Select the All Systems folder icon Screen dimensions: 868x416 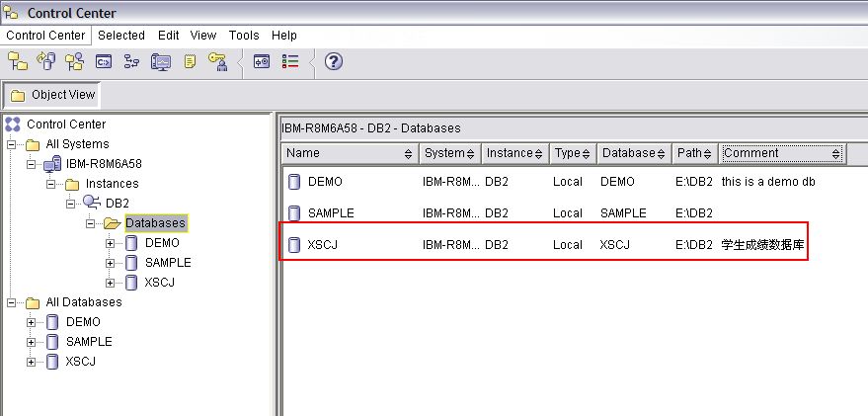pyautogui.click(x=33, y=144)
